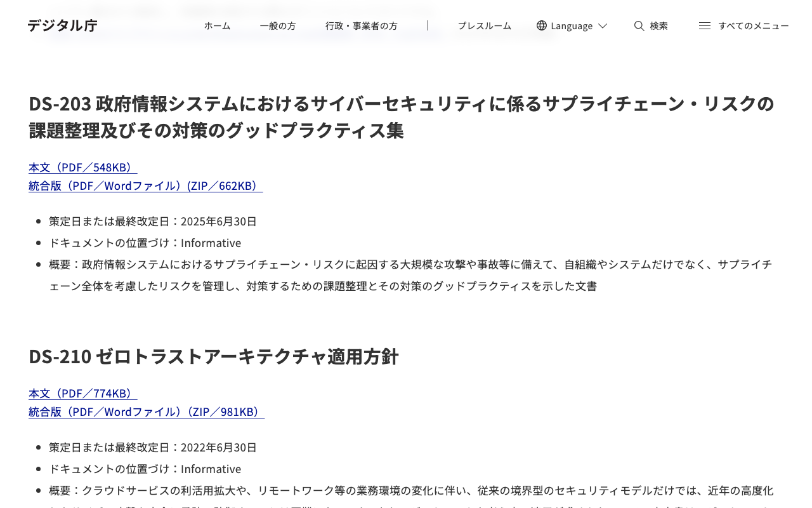Open the 一般の方 navigation item
This screenshot has height=508, width=812.
click(278, 25)
